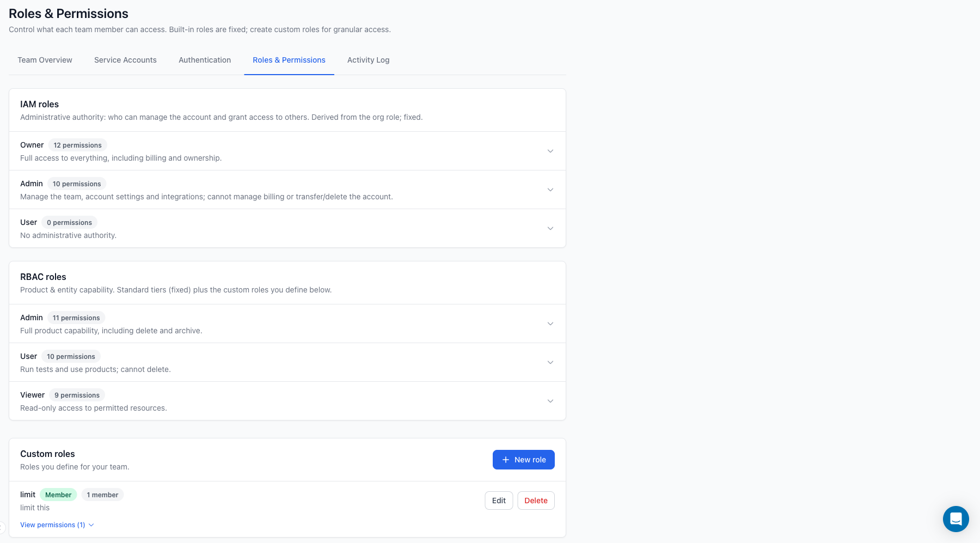Click the RBAC roles section heading
980x543 pixels.
click(43, 277)
